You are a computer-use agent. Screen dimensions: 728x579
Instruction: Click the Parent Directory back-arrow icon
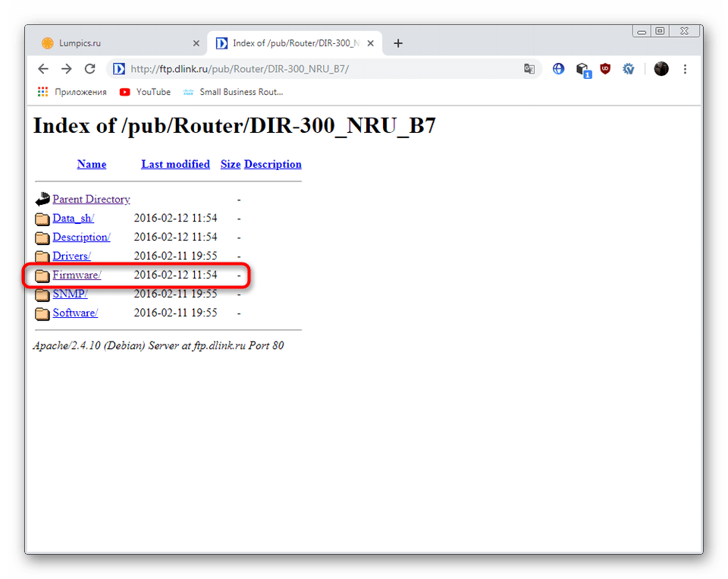click(x=42, y=199)
